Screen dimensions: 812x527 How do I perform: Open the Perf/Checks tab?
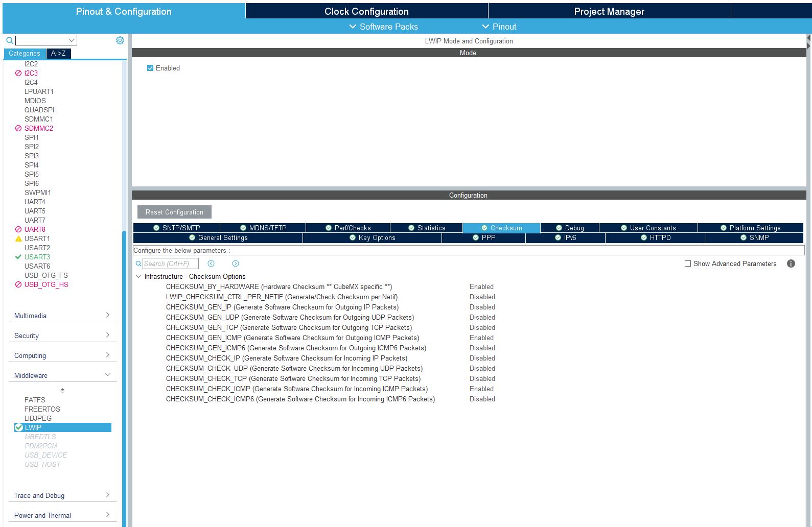348,228
